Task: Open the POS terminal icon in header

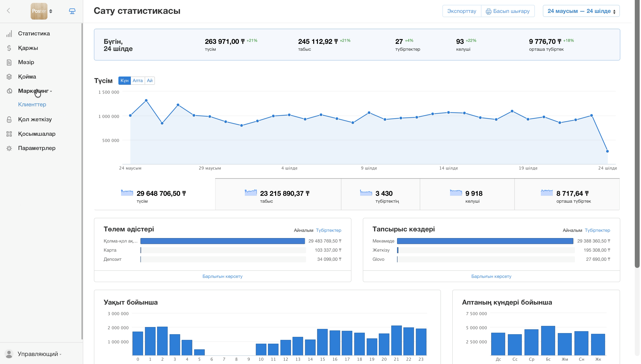Action: (x=72, y=11)
